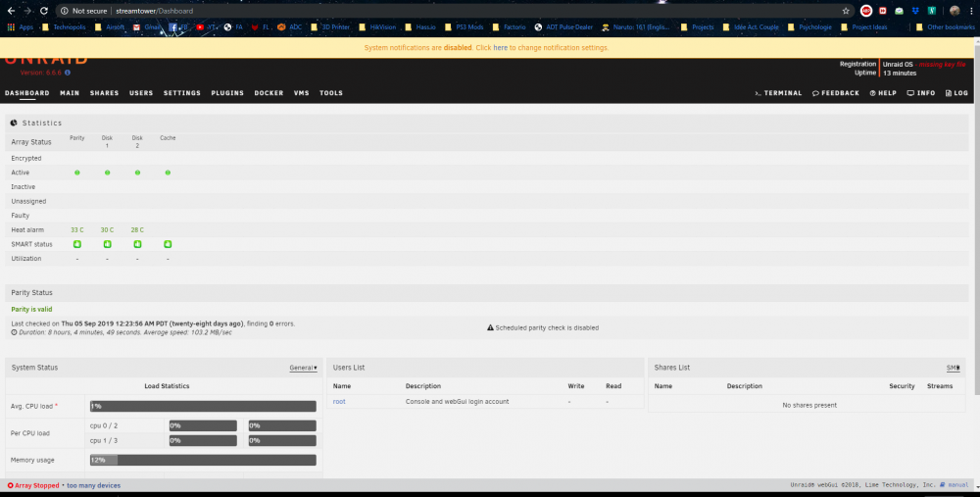Image resolution: width=980 pixels, height=497 pixels.
Task: Switch to the Shares tab
Action: 105,93
